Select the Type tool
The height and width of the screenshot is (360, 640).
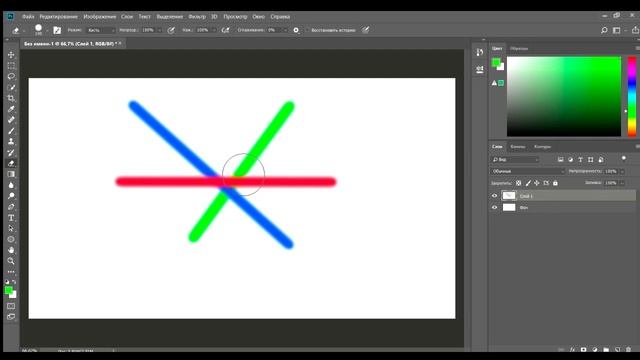(x=11, y=218)
